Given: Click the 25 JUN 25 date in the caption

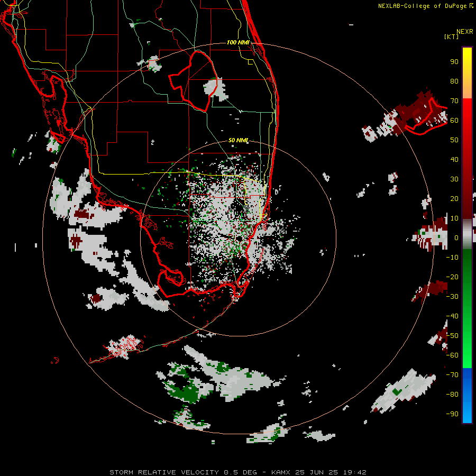Looking at the screenshot, I should coord(317,472).
